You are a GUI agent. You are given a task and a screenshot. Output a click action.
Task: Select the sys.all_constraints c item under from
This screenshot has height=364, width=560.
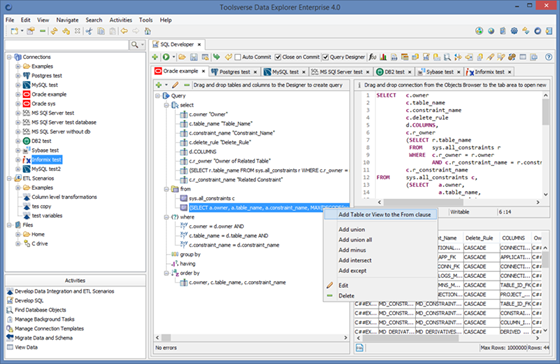point(211,198)
